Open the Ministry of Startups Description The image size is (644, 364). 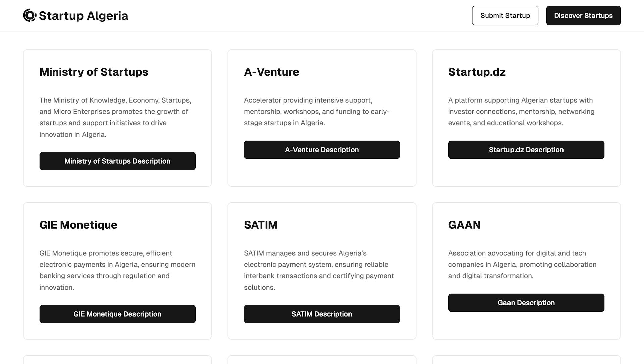pos(117,161)
